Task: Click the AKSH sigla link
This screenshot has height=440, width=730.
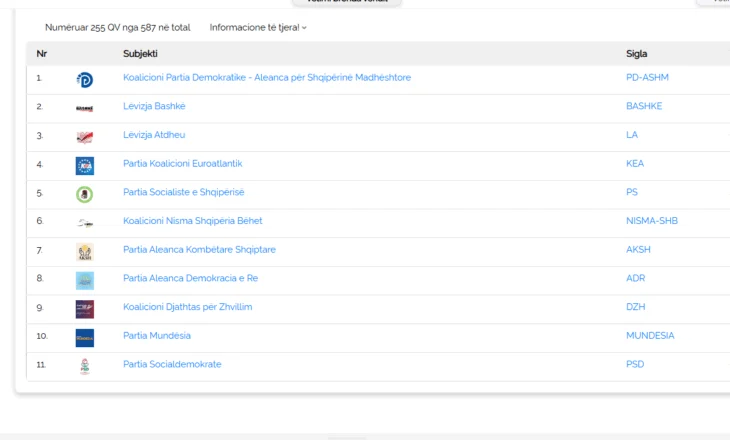Action: (638, 250)
